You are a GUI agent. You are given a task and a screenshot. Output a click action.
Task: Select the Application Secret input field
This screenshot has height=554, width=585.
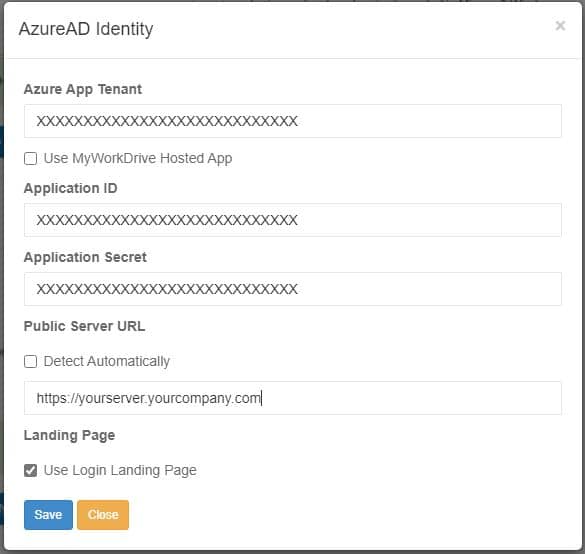(x=292, y=289)
